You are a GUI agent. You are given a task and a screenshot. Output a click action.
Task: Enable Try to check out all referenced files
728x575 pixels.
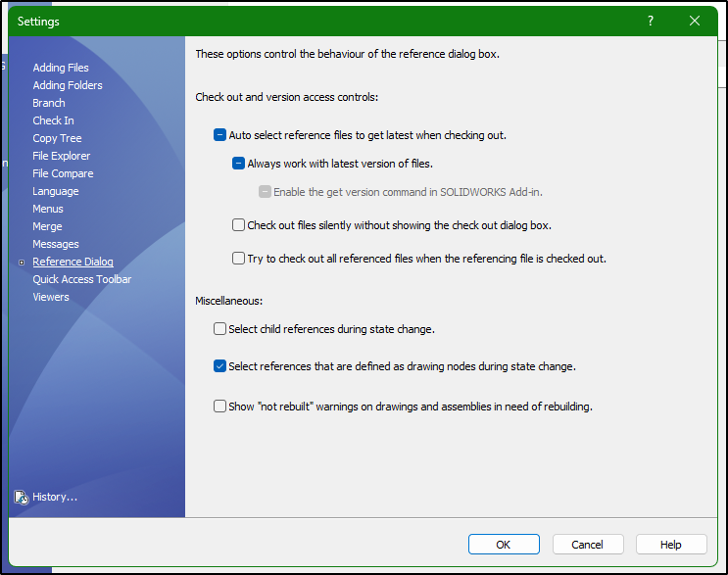pyautogui.click(x=238, y=259)
